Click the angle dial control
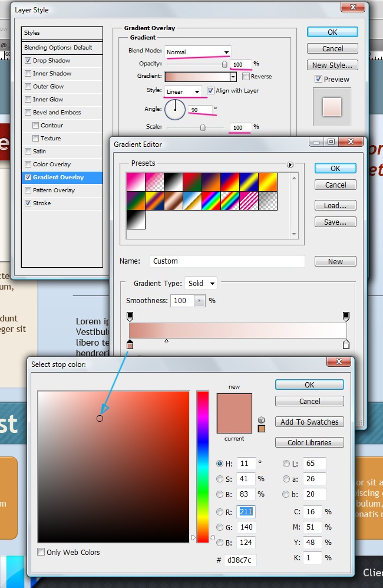This screenshot has width=383, height=588. [x=175, y=109]
